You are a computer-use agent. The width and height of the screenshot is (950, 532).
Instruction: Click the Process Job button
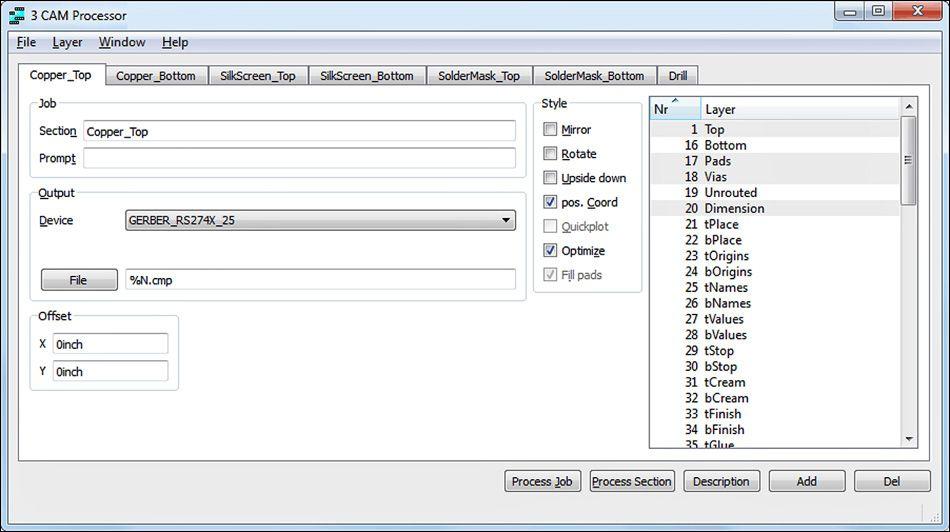(542, 481)
